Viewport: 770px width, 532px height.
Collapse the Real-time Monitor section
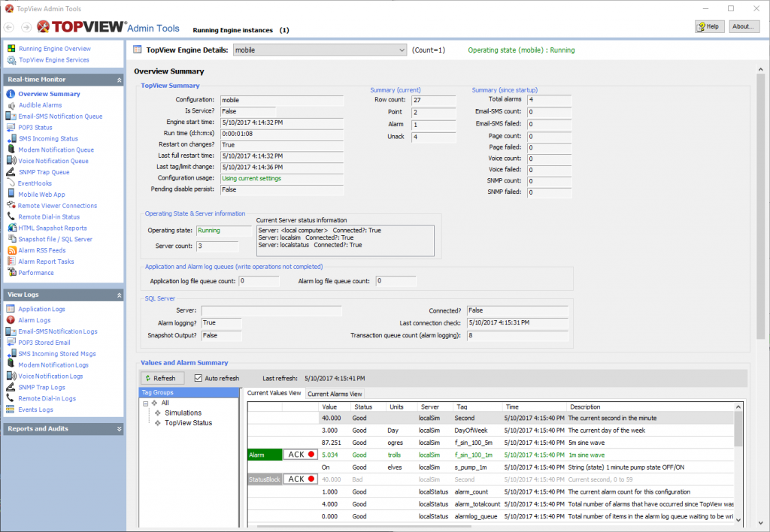point(120,80)
